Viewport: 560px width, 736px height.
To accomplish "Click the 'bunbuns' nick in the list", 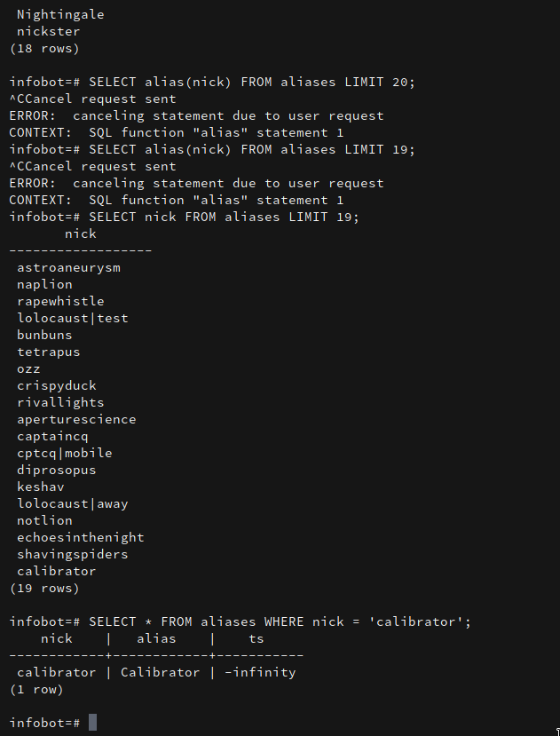I will coord(44,335).
